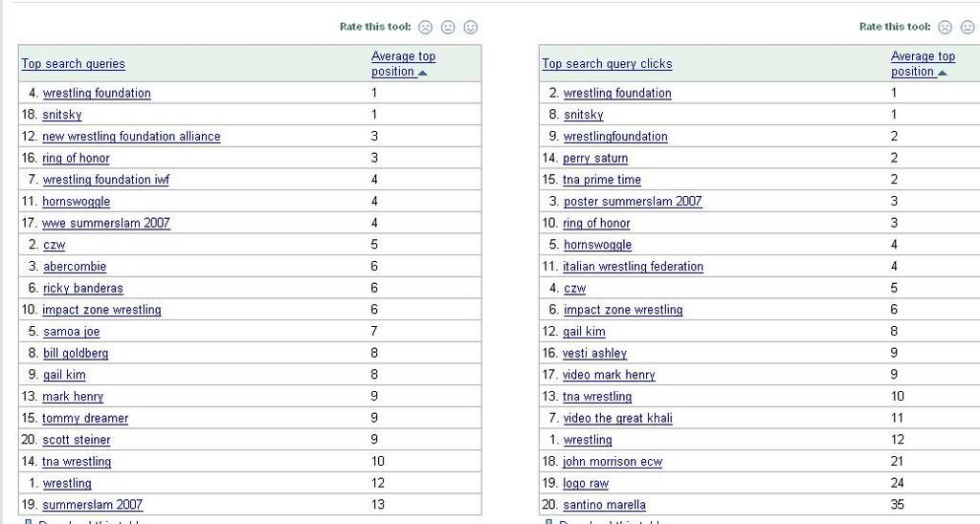
Task: Sort right table by Average top position
Action: (x=924, y=64)
